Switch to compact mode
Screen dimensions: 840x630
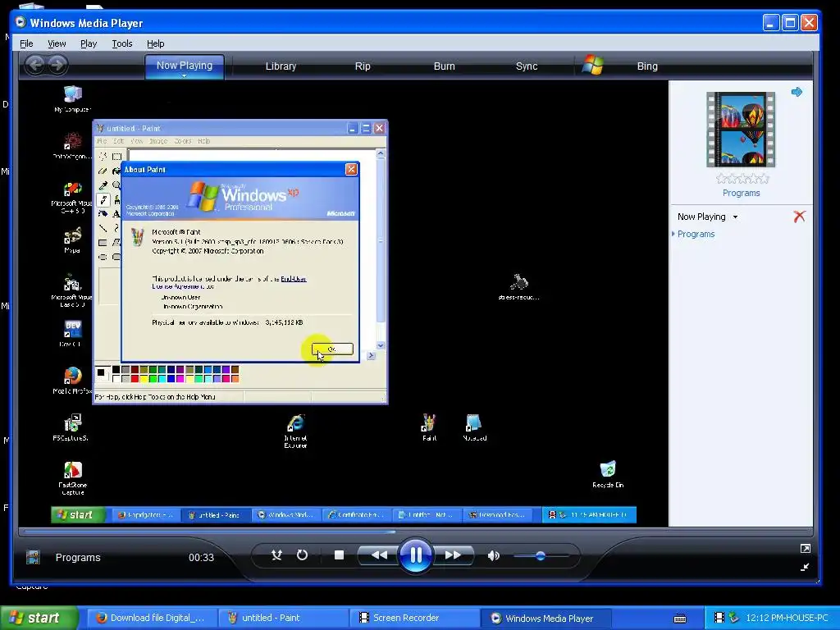pos(805,567)
